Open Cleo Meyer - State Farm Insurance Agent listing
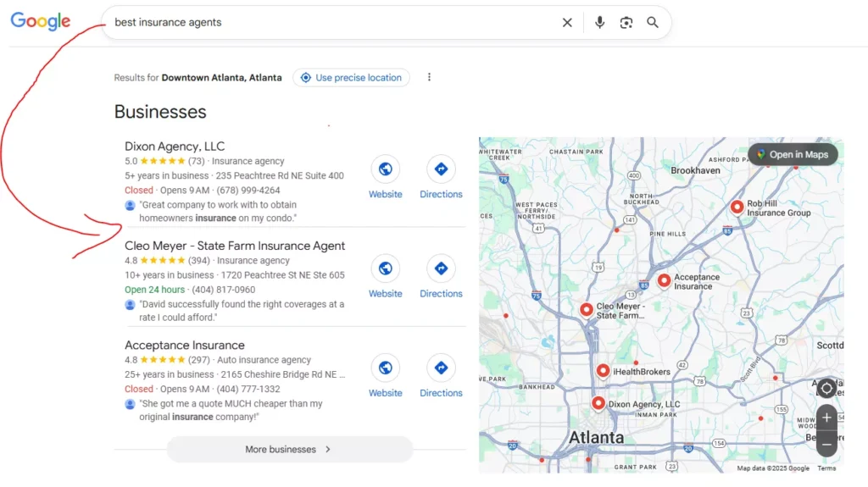The width and height of the screenshot is (868, 487). (x=235, y=246)
